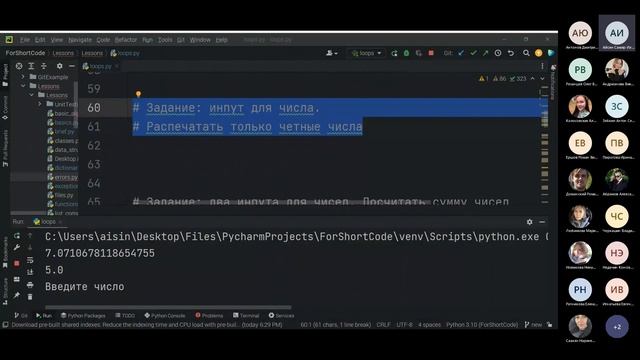This screenshot has width=640, height=360.
Task: Click the Git Commit green checkmark
Action: point(473,53)
